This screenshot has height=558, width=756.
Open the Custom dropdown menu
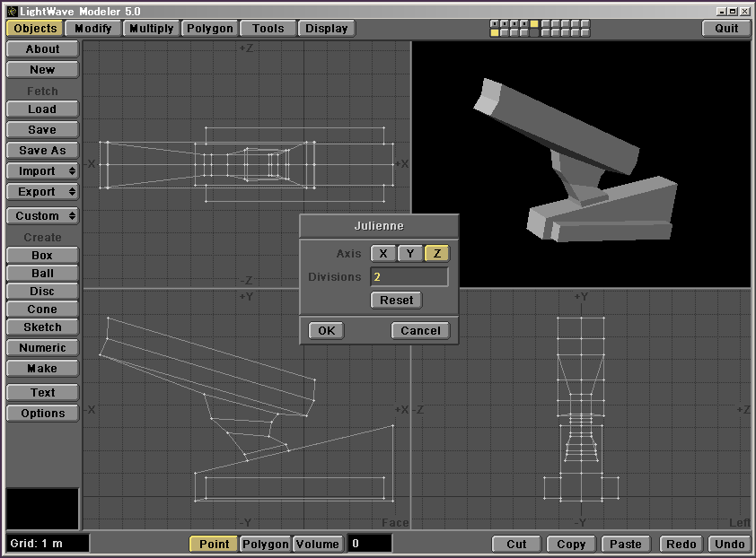click(x=42, y=216)
